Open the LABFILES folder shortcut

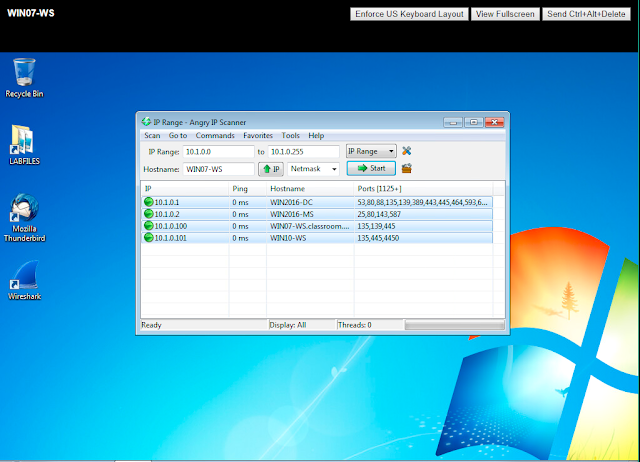[x=24, y=145]
